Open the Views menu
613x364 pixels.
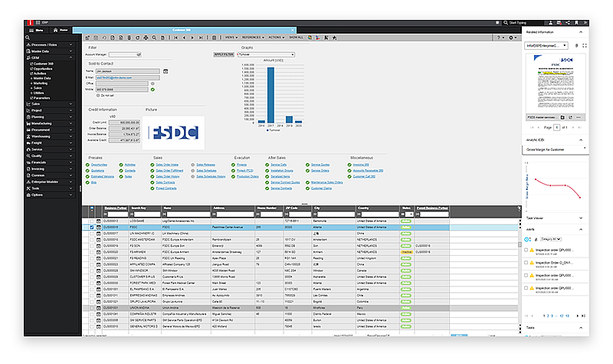pyautogui.click(x=230, y=37)
